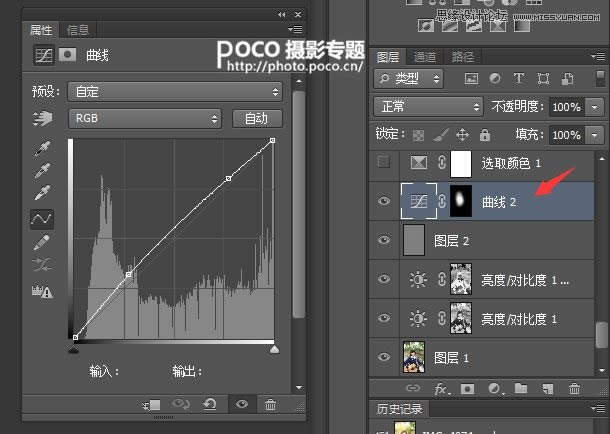Switch to the 路径 tab
The width and height of the screenshot is (610, 434).
click(x=463, y=57)
